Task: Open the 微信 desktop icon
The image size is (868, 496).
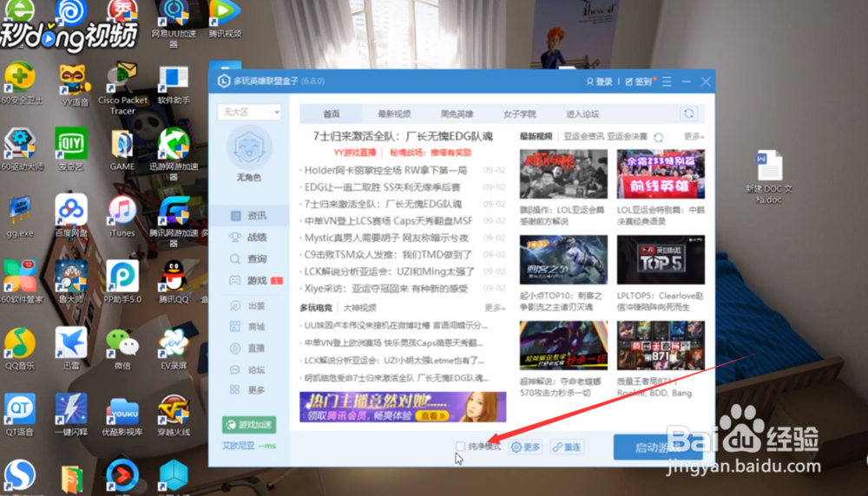Action: pyautogui.click(x=122, y=349)
